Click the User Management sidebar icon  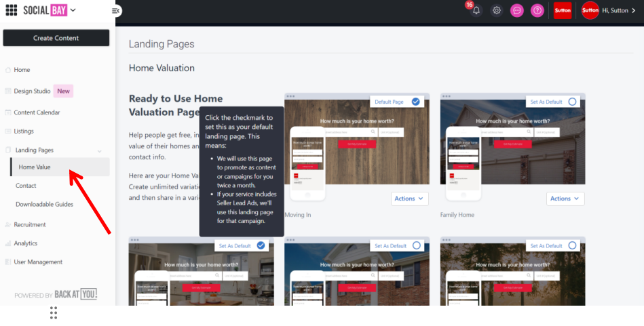click(7, 262)
